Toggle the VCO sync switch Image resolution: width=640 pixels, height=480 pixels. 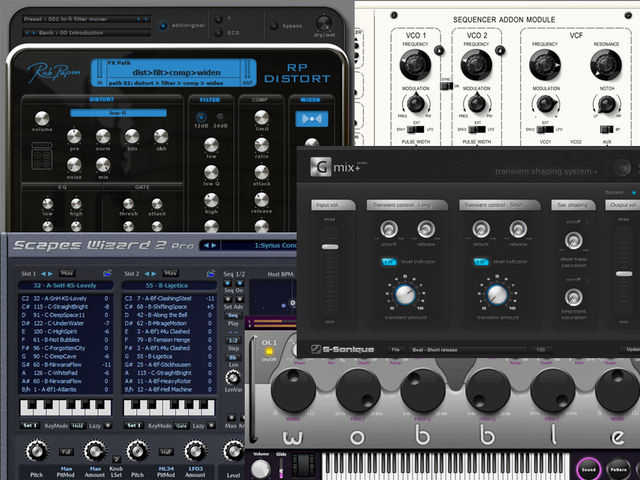[447, 86]
